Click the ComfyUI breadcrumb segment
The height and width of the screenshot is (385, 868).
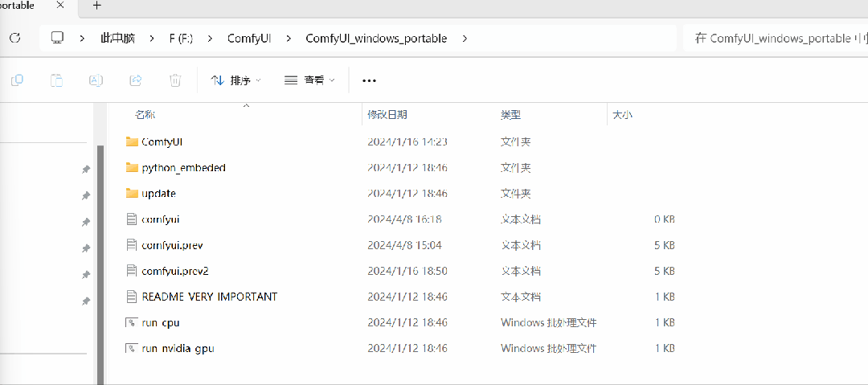249,39
